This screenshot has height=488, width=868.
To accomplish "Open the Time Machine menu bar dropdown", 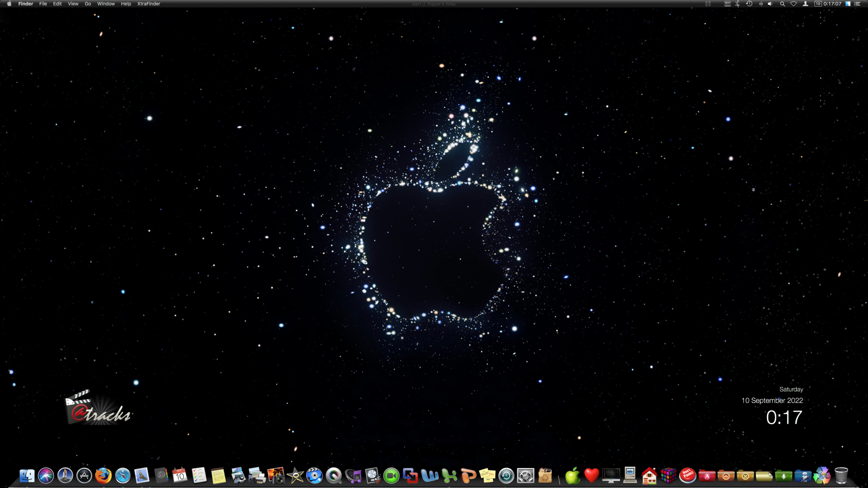I will (x=749, y=4).
